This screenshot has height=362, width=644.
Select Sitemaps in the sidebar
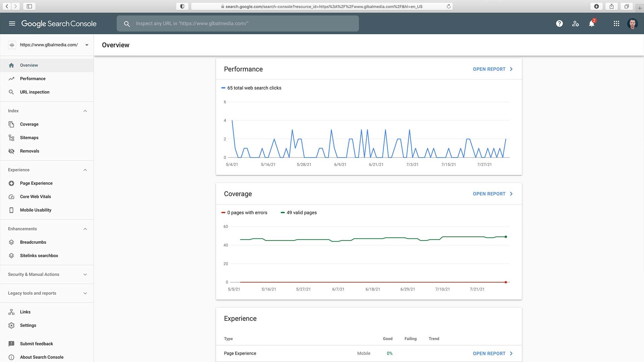(47, 138)
